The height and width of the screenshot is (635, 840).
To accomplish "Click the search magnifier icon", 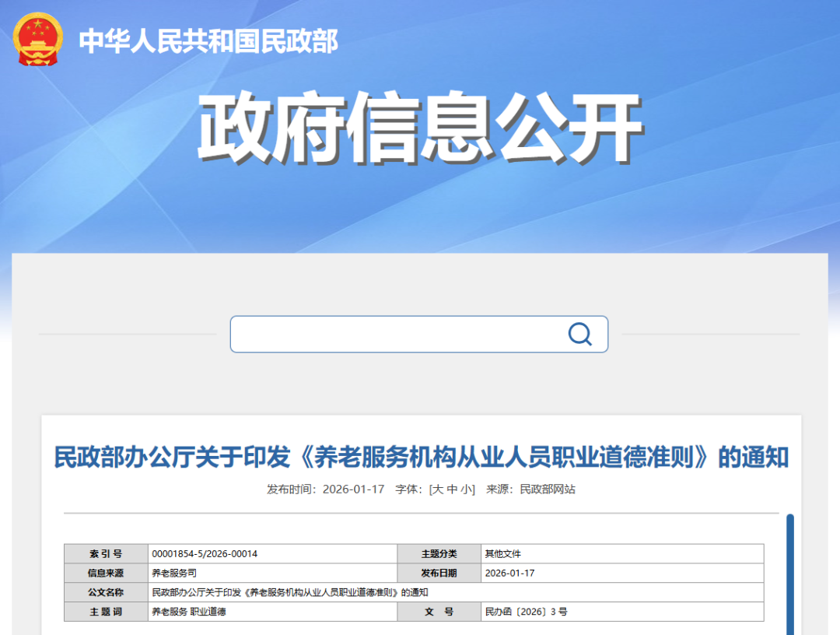I will coord(579,333).
